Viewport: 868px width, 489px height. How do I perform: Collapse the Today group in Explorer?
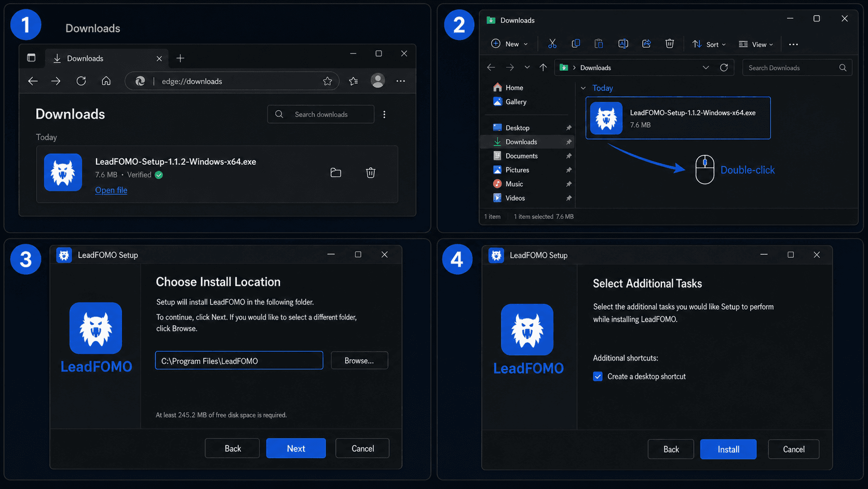[583, 88]
